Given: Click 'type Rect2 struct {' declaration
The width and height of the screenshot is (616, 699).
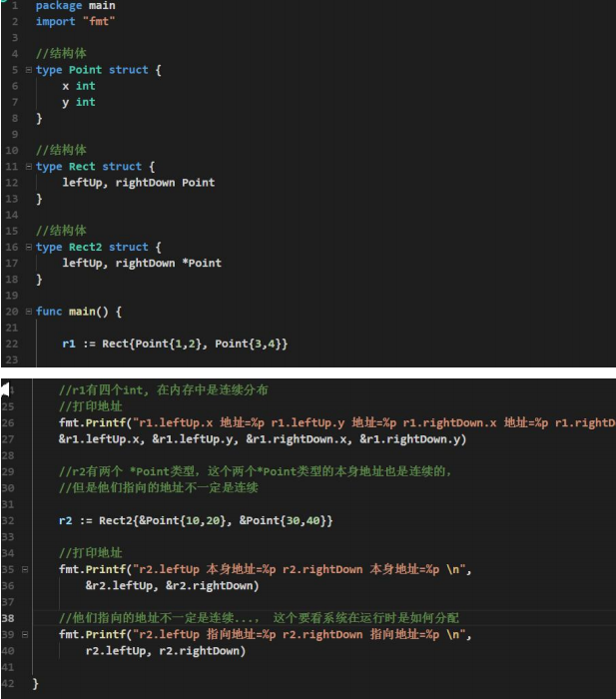Looking at the screenshot, I should pos(99,247).
